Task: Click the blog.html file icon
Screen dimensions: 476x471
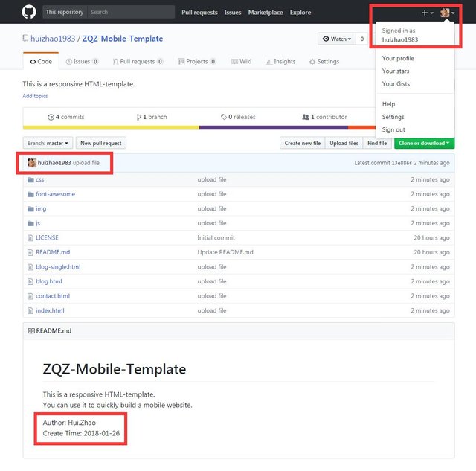Action: (x=30, y=281)
